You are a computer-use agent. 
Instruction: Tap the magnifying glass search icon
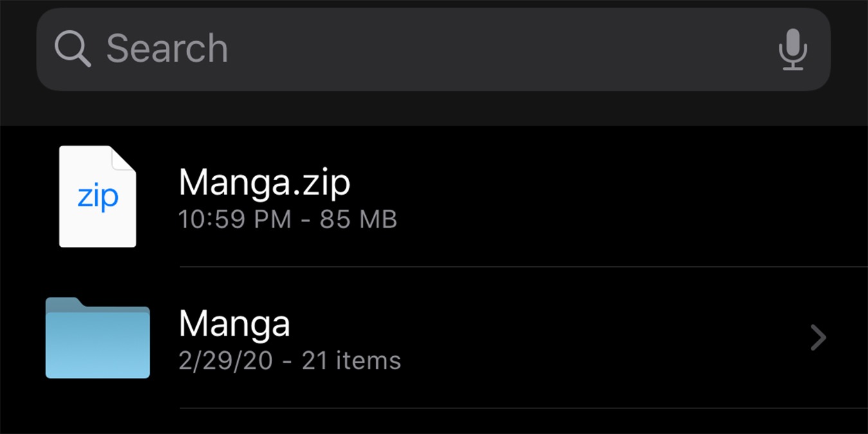pyautogui.click(x=72, y=49)
